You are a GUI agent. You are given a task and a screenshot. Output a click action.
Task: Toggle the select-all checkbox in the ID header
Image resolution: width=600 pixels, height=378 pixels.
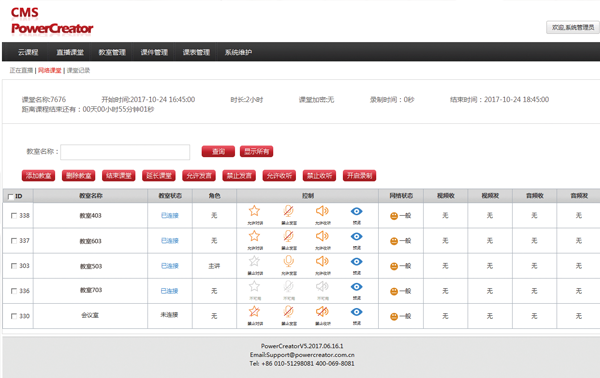(11, 197)
